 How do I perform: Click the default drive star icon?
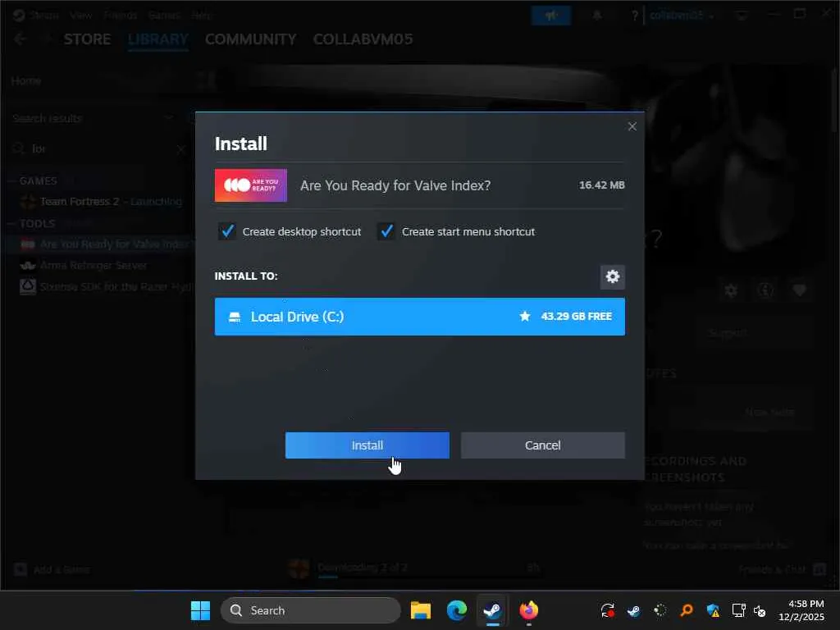coord(525,316)
